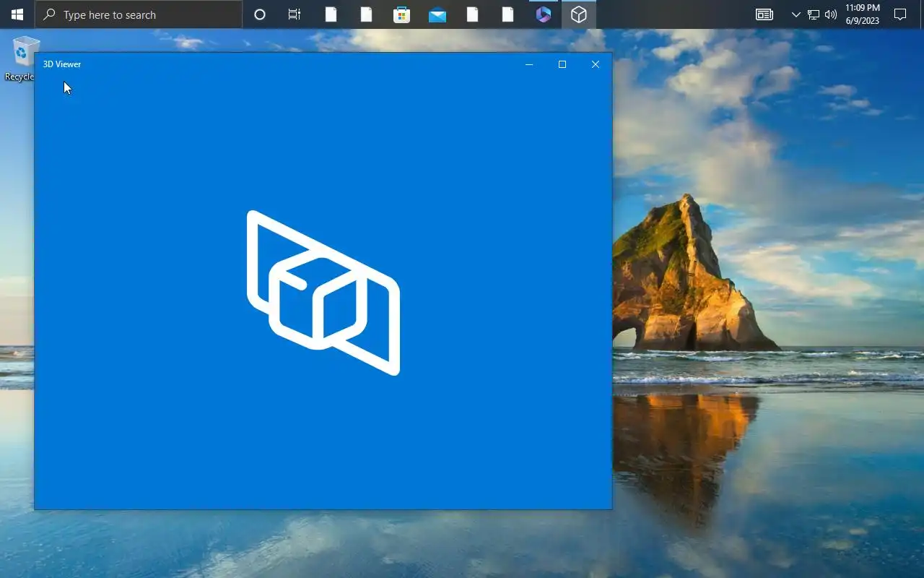
Task: Expand the hidden system tray icons chevron
Action: 796,14
